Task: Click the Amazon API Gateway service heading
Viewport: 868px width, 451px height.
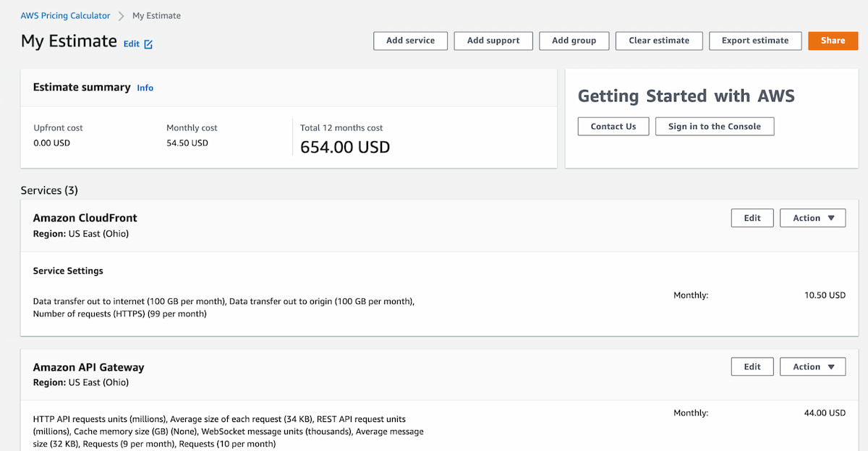Action: coord(89,367)
